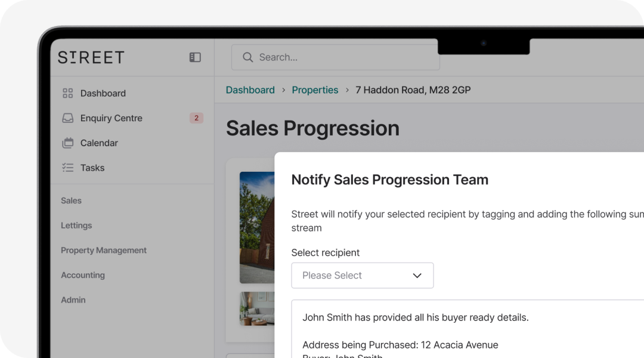The width and height of the screenshot is (644, 358).
Task: Click the magnifier icon in search bar
Action: (247, 57)
